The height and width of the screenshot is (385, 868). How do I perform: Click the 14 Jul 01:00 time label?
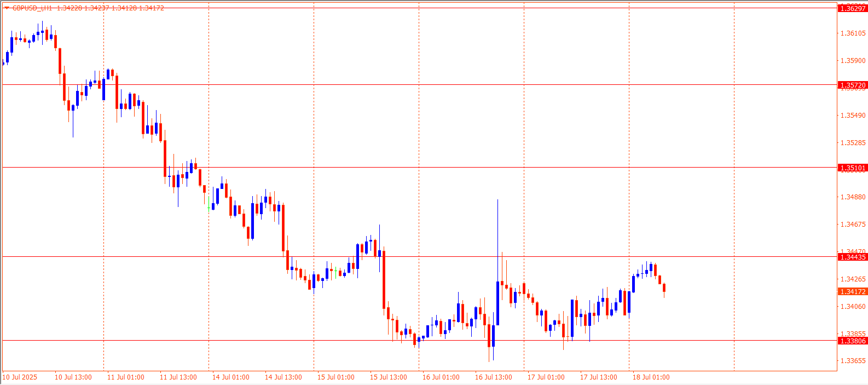pyautogui.click(x=231, y=377)
